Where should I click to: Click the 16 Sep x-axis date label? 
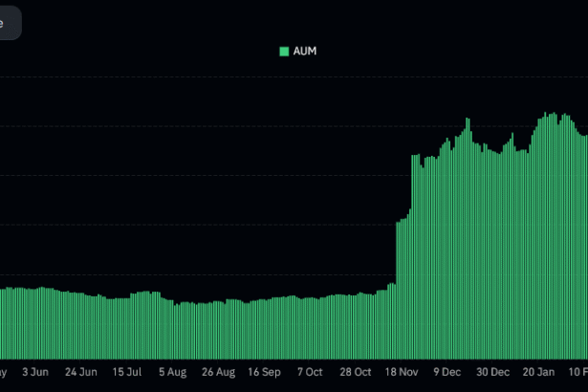265,372
